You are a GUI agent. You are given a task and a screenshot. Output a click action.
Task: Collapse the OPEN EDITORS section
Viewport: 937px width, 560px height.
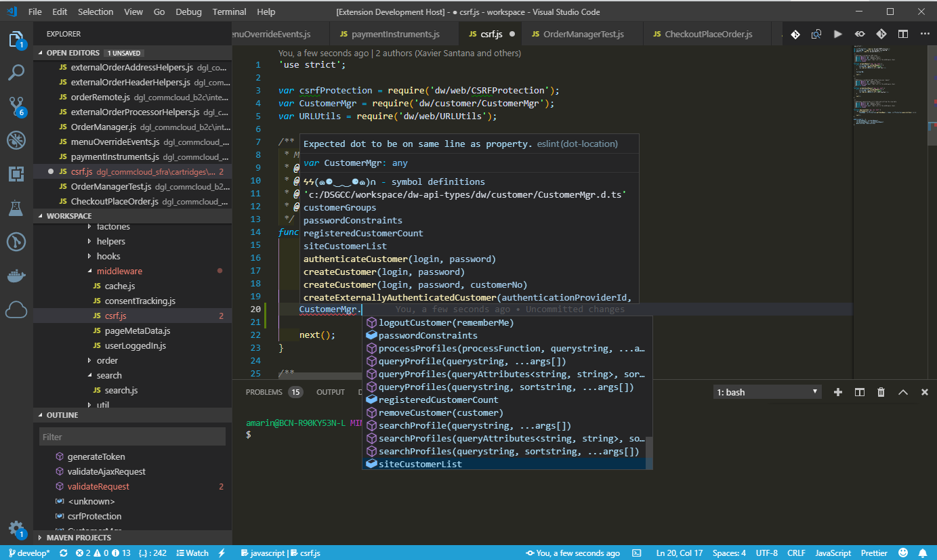point(132,53)
